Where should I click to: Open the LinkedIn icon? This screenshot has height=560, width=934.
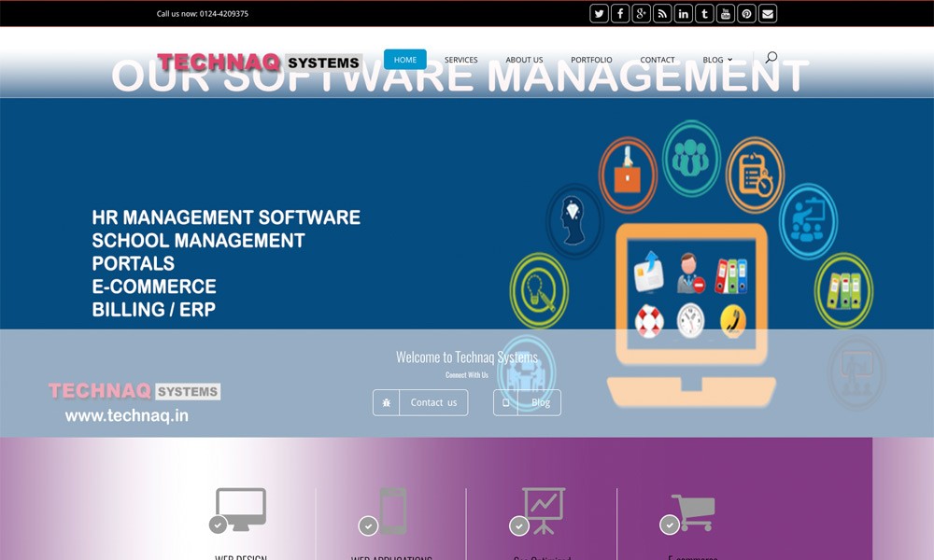(683, 13)
